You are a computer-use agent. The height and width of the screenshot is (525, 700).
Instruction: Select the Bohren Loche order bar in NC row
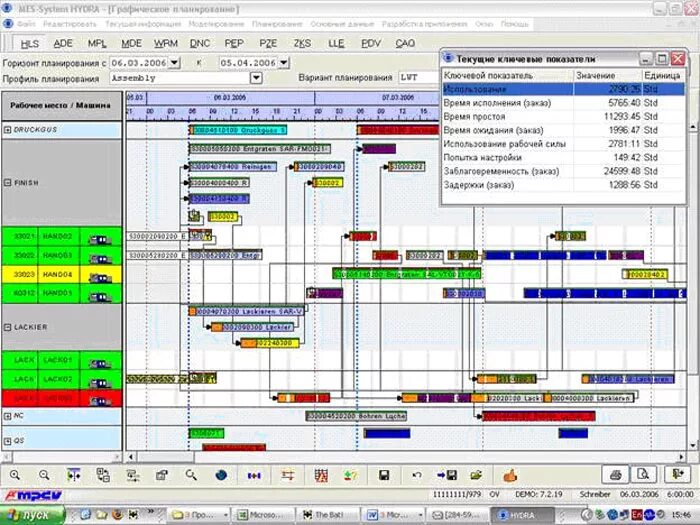(356, 416)
